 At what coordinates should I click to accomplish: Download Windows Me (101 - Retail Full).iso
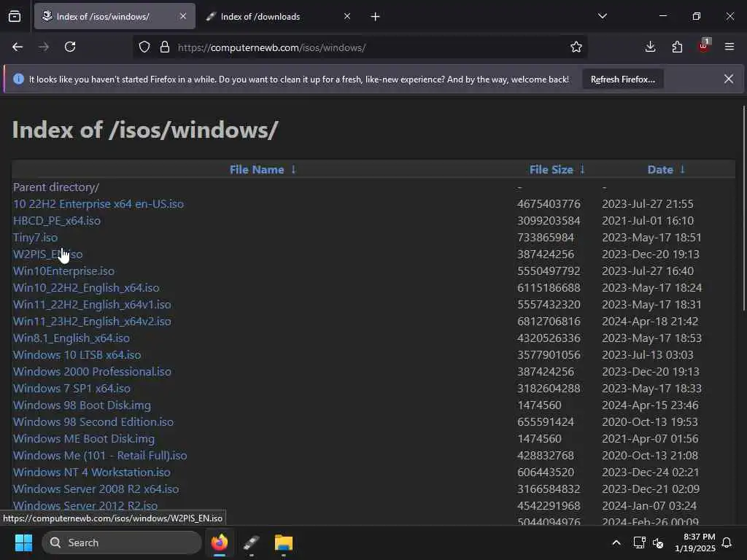[x=100, y=456]
